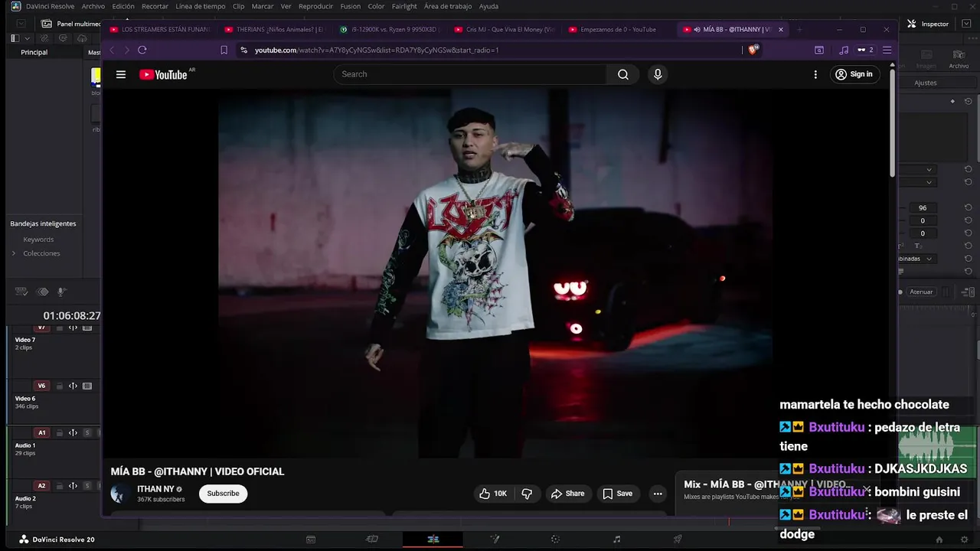Dislike the MÍA BB video

527,494
